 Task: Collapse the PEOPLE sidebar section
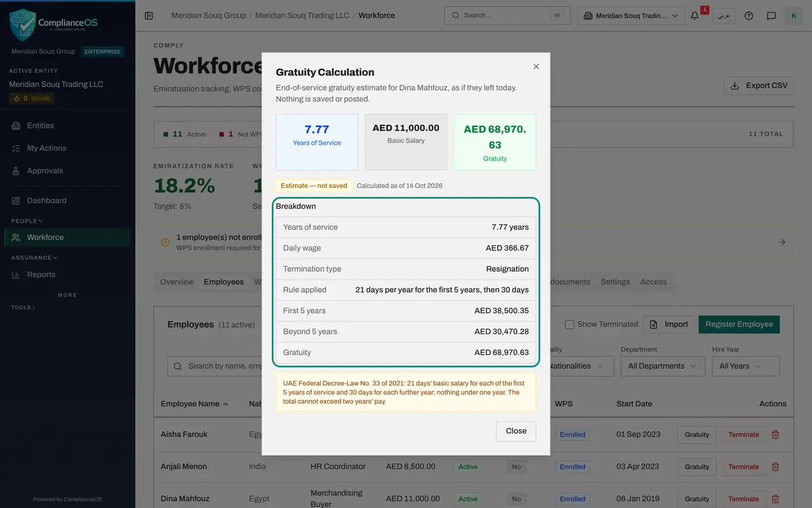27,221
